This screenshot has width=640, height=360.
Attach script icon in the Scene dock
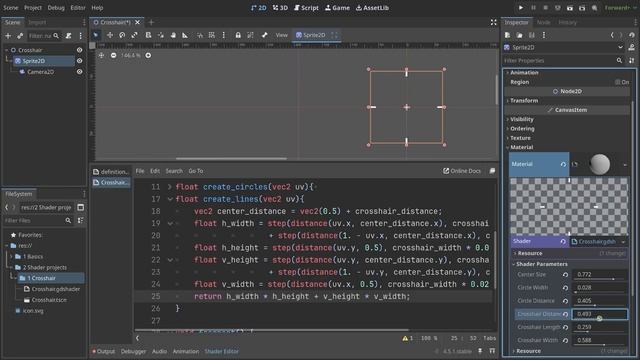69,36
